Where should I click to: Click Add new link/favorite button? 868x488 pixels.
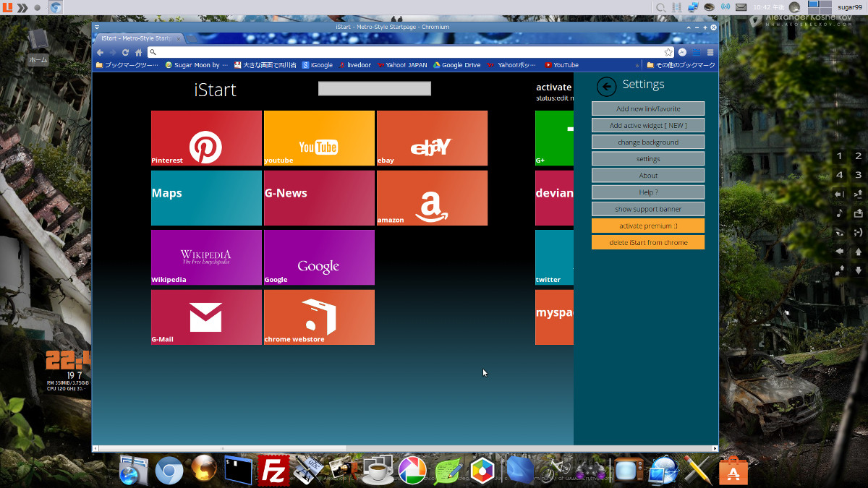point(648,108)
